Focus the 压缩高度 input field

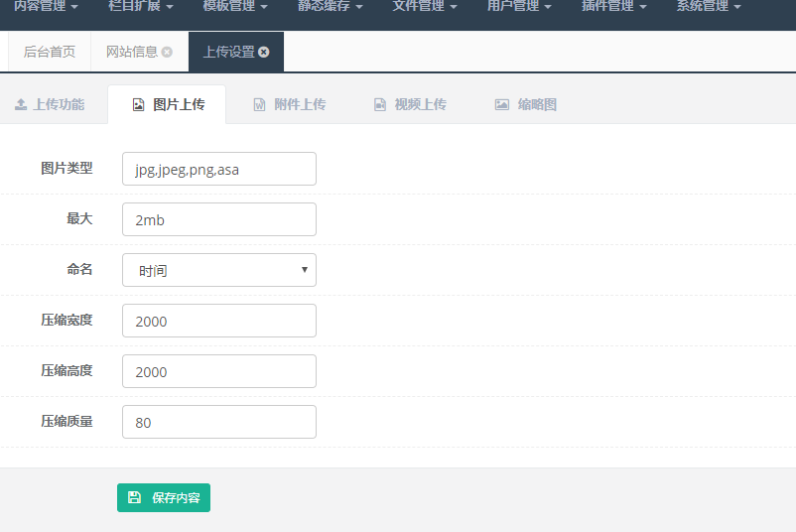219,371
